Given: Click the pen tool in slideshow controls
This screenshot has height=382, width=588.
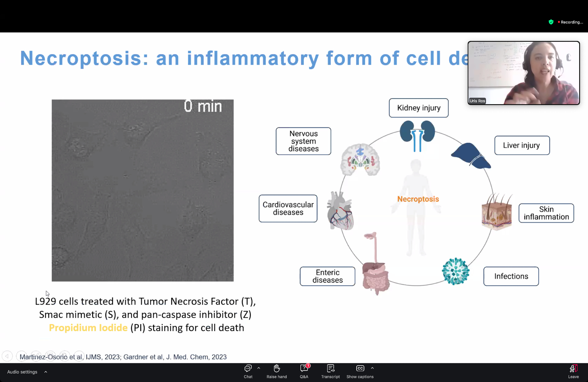Looking at the screenshot, I should tap(36, 356).
